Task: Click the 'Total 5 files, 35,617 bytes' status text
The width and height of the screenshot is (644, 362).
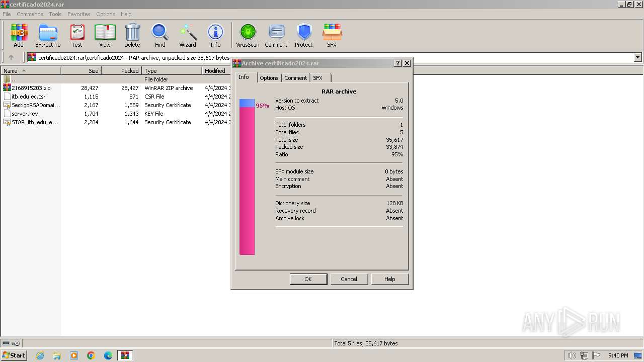Action: click(366, 343)
